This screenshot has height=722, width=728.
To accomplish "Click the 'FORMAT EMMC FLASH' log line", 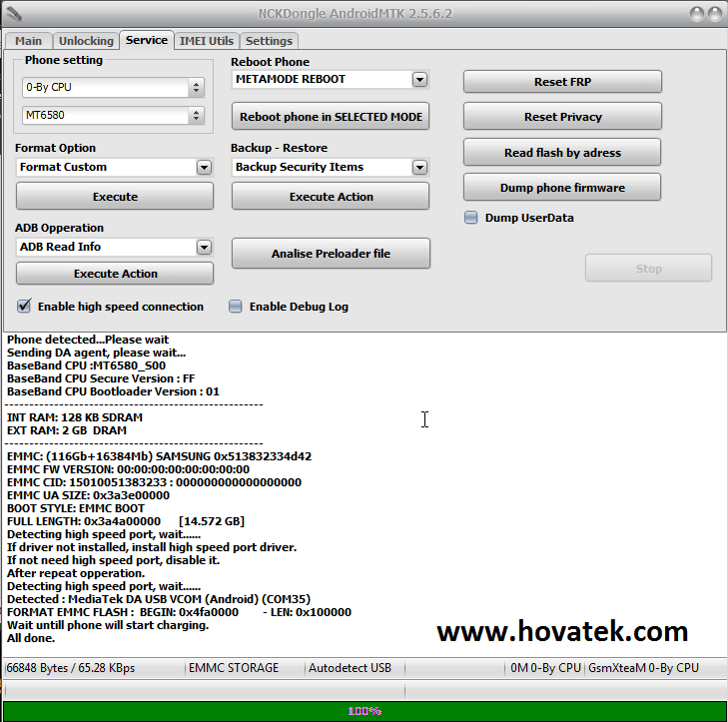I will 179,612.
